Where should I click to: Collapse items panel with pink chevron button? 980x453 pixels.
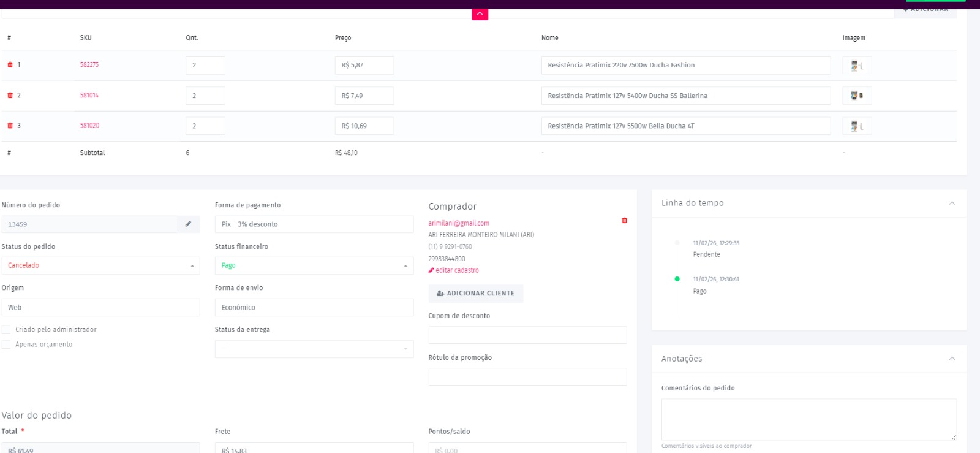(x=480, y=14)
